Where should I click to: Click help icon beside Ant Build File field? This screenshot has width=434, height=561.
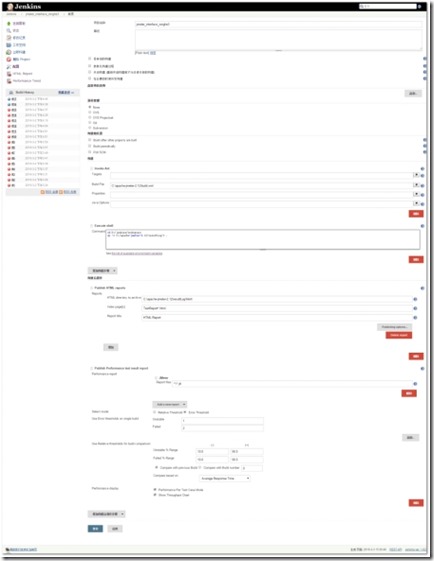point(423,186)
